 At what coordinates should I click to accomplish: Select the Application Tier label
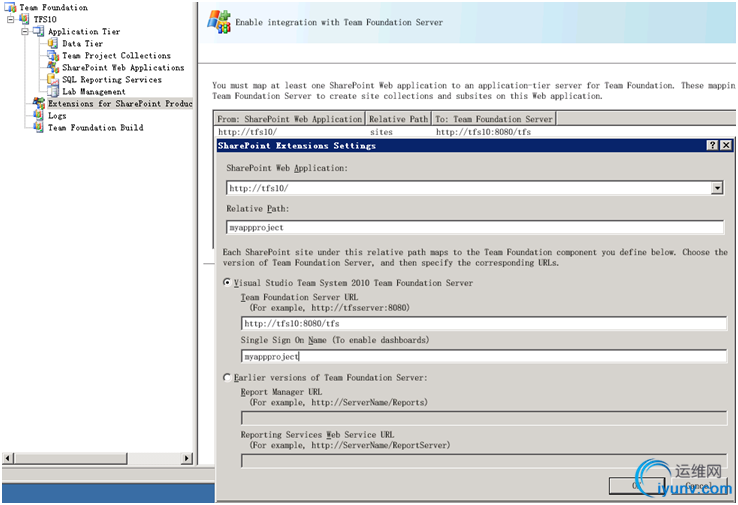(84, 32)
